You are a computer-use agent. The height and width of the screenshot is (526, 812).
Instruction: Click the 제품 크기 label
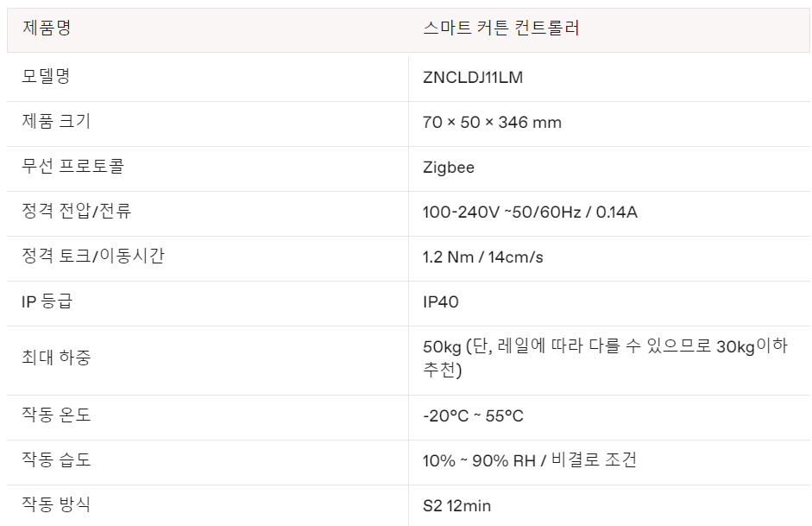coord(56,121)
